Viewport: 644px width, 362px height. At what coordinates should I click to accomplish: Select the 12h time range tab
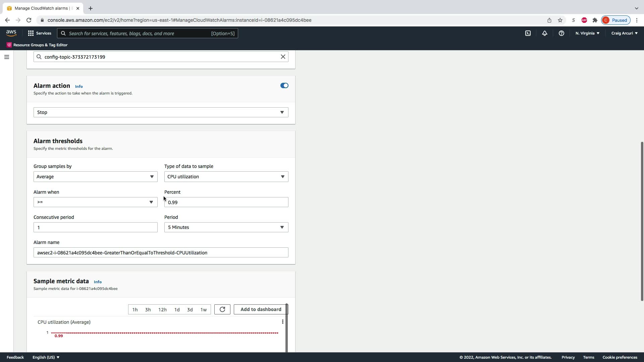click(x=162, y=309)
